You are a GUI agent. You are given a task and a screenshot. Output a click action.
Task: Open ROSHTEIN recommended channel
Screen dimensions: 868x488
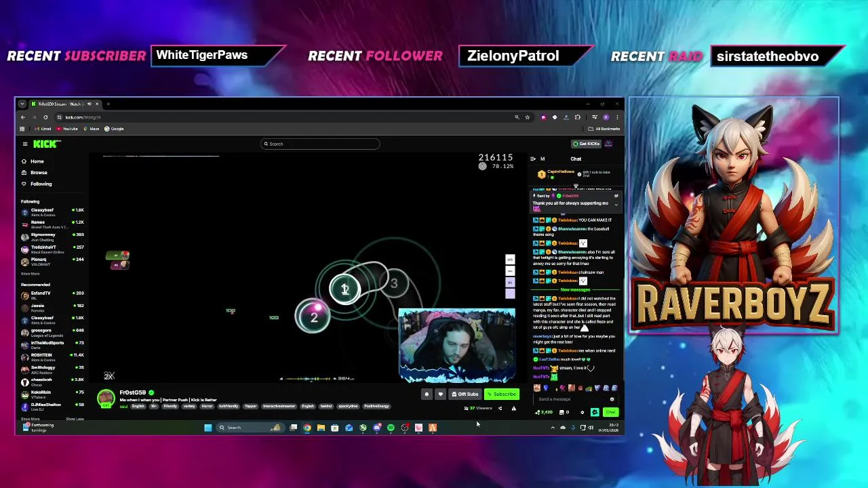click(x=52, y=357)
